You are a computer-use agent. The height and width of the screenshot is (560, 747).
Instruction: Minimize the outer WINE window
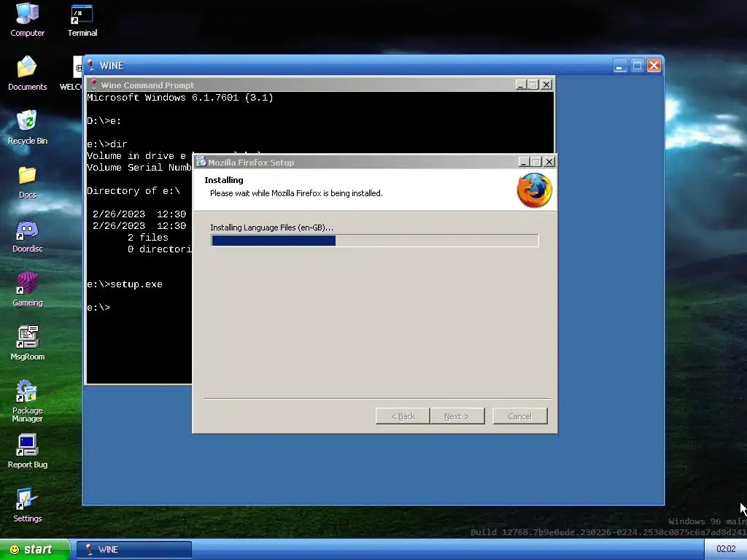tap(620, 65)
